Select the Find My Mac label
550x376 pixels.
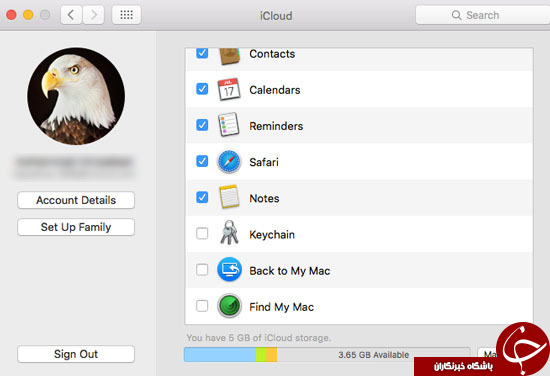281,307
